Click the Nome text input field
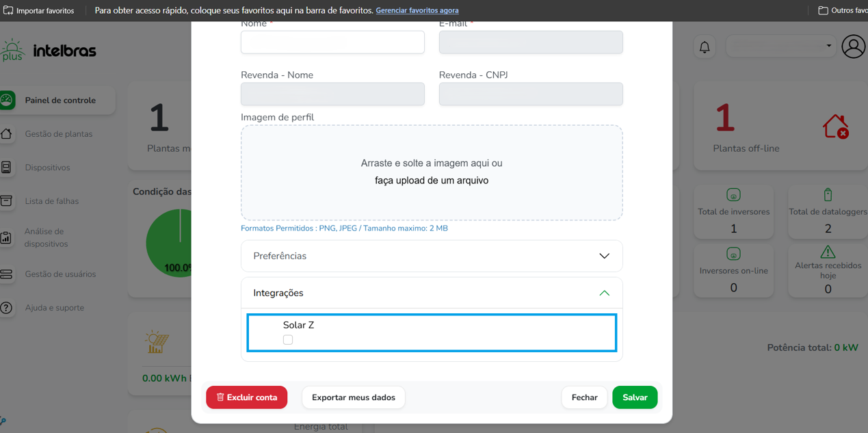The width and height of the screenshot is (868, 433). 332,42
